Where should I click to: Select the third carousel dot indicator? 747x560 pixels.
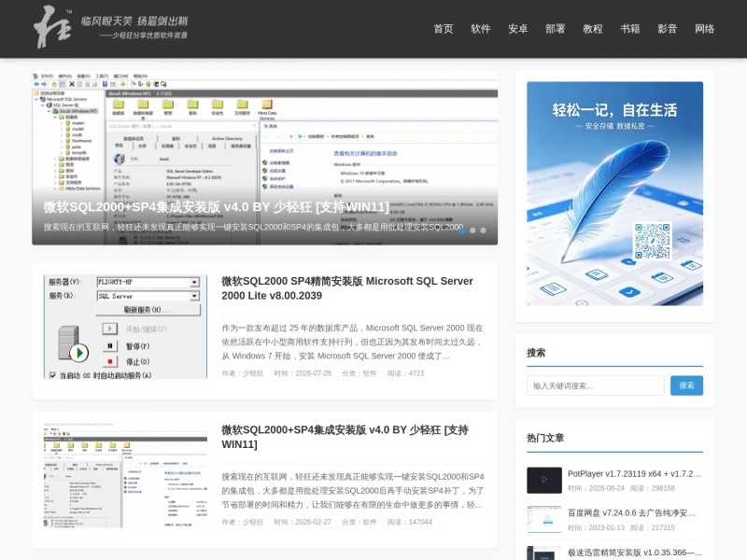click(x=483, y=230)
